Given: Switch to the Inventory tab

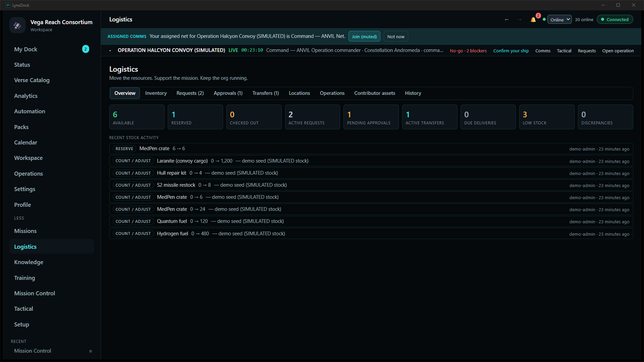Looking at the screenshot, I should click(x=156, y=93).
